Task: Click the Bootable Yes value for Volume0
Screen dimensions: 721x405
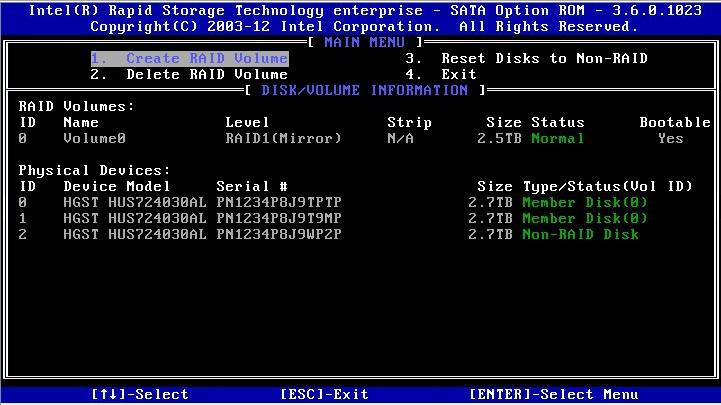Action: 670,138
